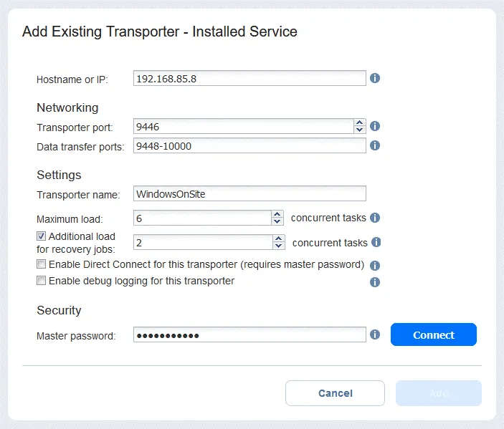Screen dimensions: 504x429
Task: Click the Transporter name field
Action: 249,194
